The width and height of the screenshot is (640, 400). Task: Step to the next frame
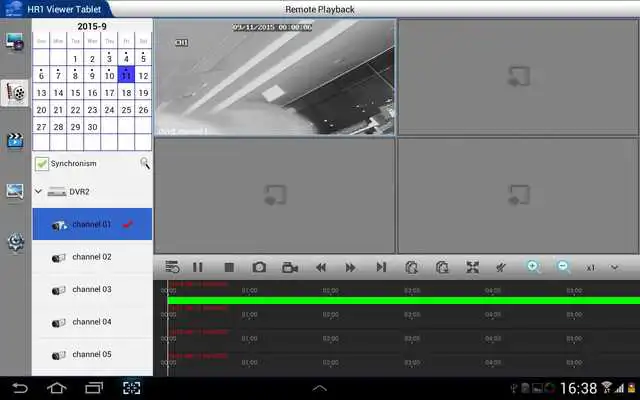pos(381,267)
